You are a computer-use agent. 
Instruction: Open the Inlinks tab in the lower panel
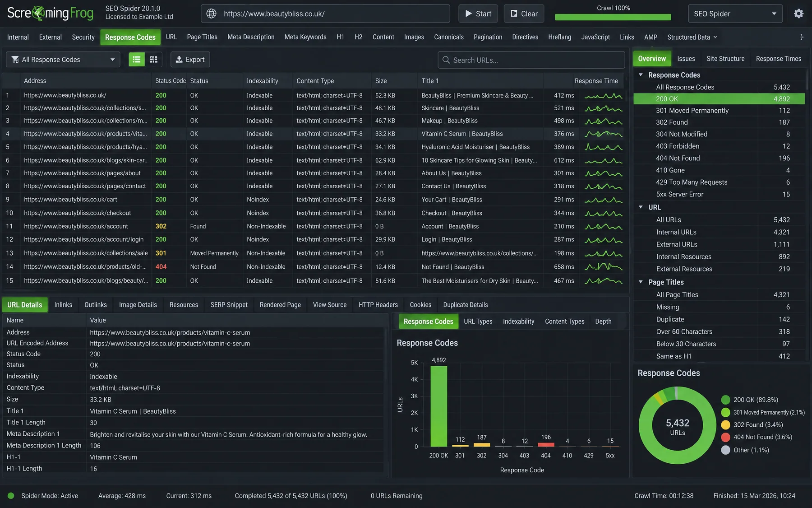pos(63,305)
